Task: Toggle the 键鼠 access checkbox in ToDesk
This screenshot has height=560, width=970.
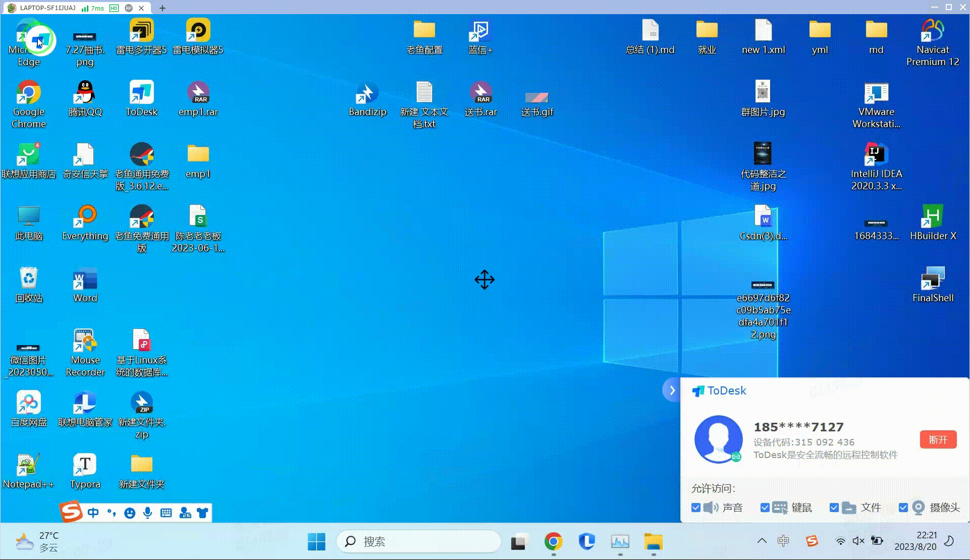Action: 765,508
